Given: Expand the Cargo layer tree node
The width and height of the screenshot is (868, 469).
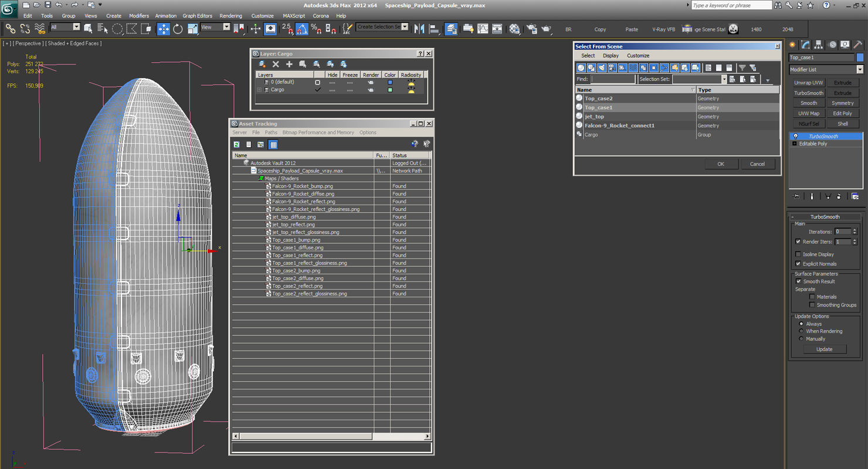Looking at the screenshot, I should 259,90.
